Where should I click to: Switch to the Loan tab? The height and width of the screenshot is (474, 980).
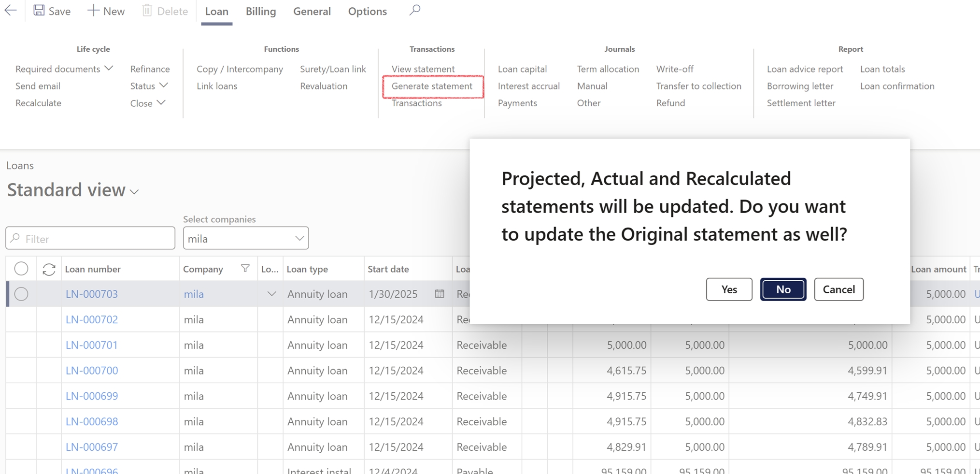tap(216, 11)
